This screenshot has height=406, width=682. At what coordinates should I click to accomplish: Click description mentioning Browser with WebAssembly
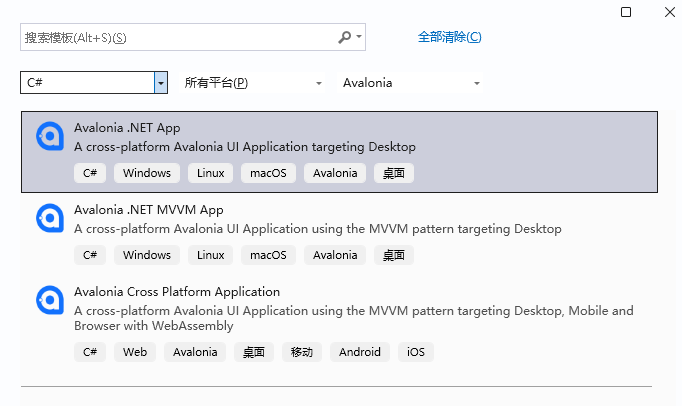coord(354,318)
